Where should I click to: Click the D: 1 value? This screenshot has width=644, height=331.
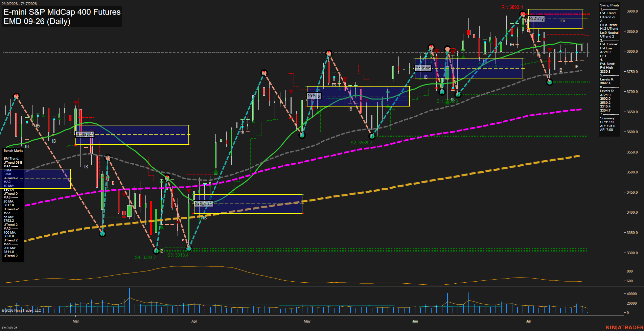pos(603,56)
